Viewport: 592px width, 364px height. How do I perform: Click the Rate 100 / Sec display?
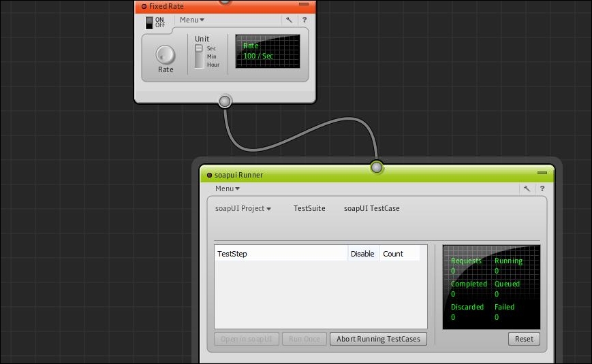pos(268,51)
